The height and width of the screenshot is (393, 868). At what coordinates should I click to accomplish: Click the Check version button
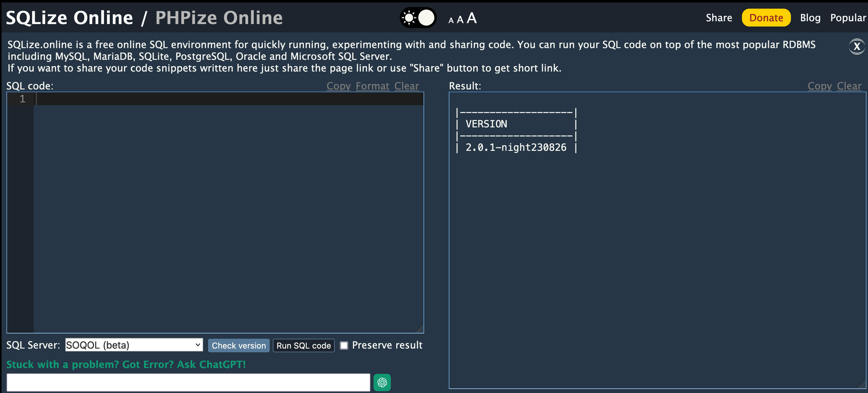239,346
